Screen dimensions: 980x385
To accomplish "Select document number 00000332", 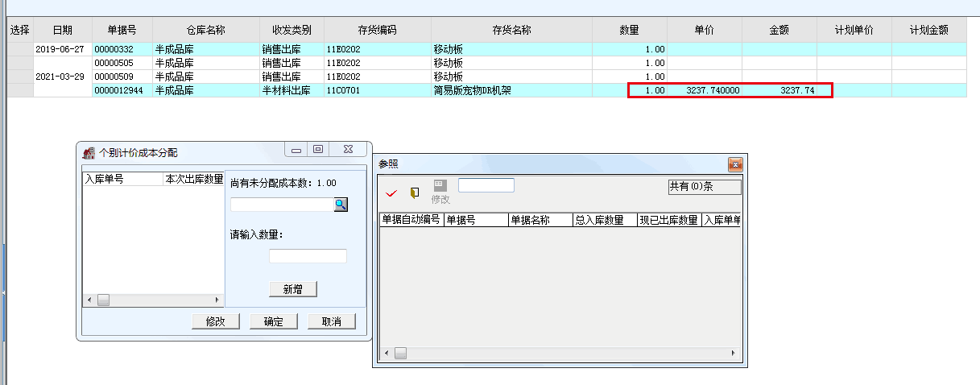I will [x=122, y=49].
